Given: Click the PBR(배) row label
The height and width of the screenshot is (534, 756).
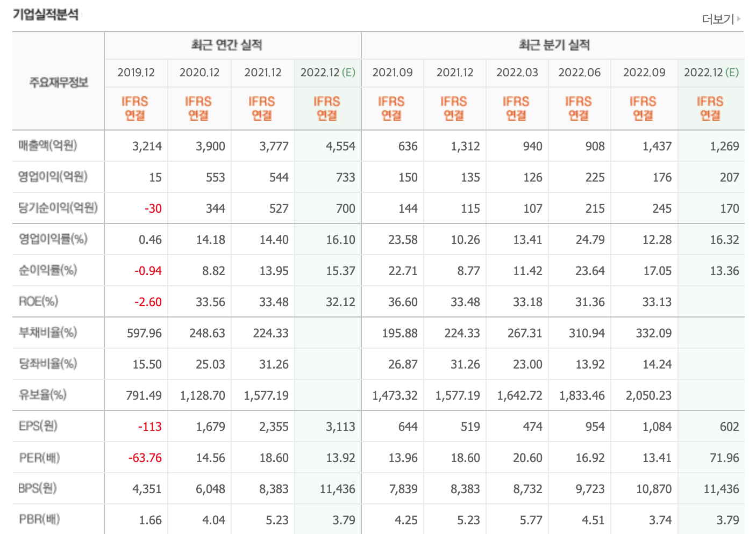Looking at the screenshot, I should pyautogui.click(x=39, y=519).
